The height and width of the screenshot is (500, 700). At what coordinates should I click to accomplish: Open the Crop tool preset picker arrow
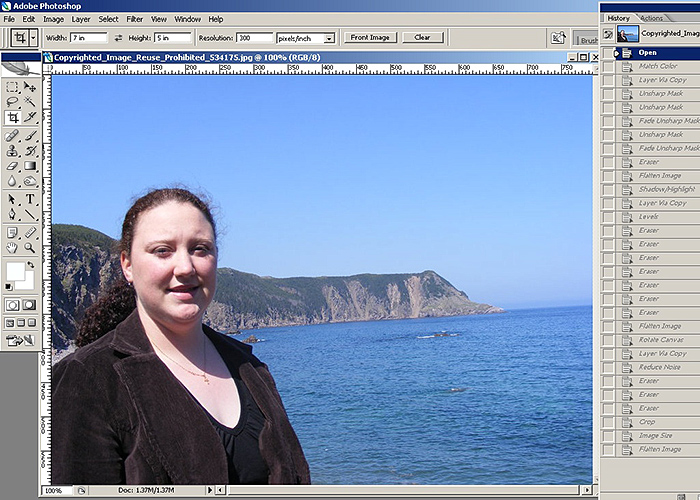(33, 38)
